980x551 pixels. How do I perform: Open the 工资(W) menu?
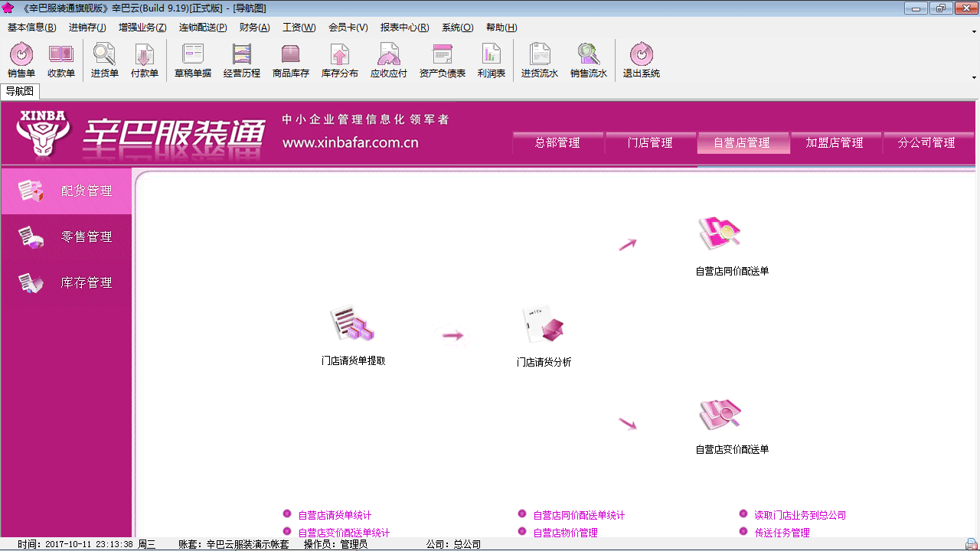(299, 28)
